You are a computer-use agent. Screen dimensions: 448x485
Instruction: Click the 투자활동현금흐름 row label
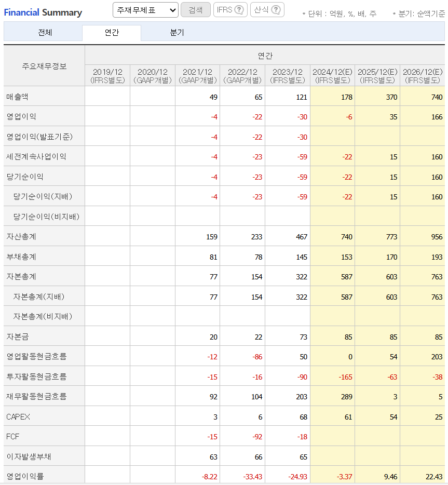[x=36, y=376]
